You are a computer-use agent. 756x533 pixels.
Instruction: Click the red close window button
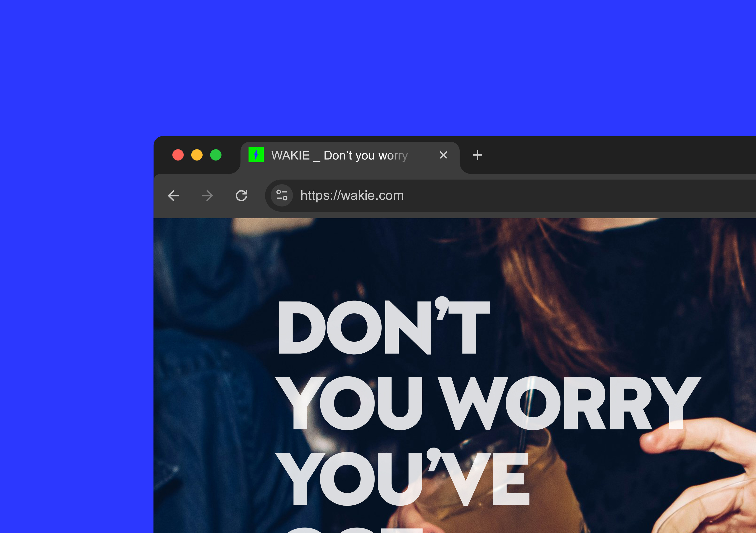click(x=178, y=155)
